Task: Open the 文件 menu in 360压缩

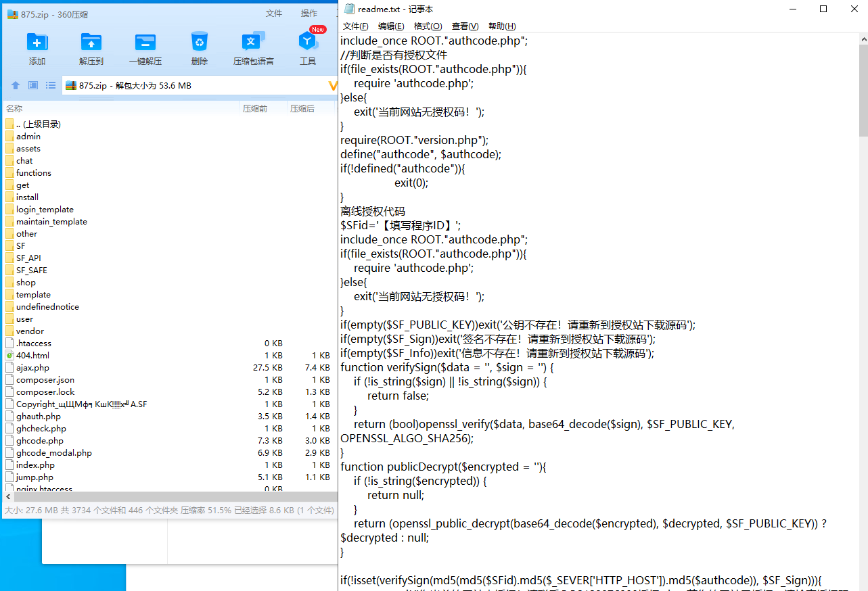Action: 274,14
